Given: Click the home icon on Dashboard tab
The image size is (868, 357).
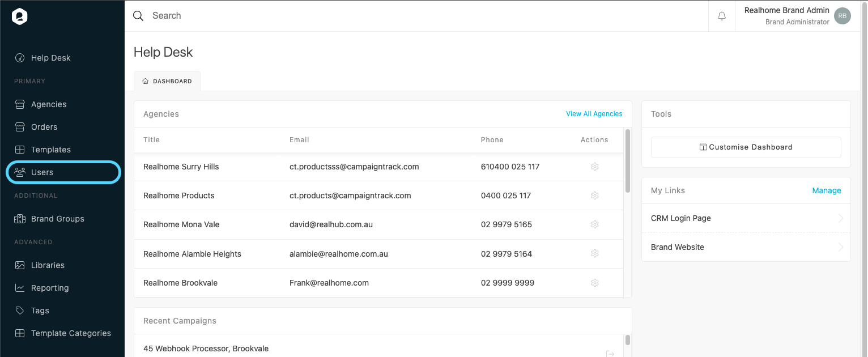Looking at the screenshot, I should 146,82.
